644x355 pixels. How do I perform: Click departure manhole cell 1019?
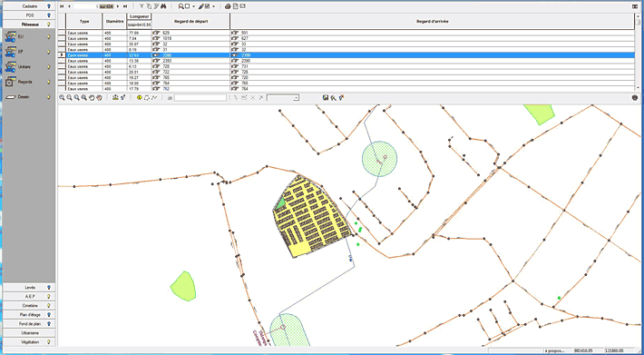190,38
